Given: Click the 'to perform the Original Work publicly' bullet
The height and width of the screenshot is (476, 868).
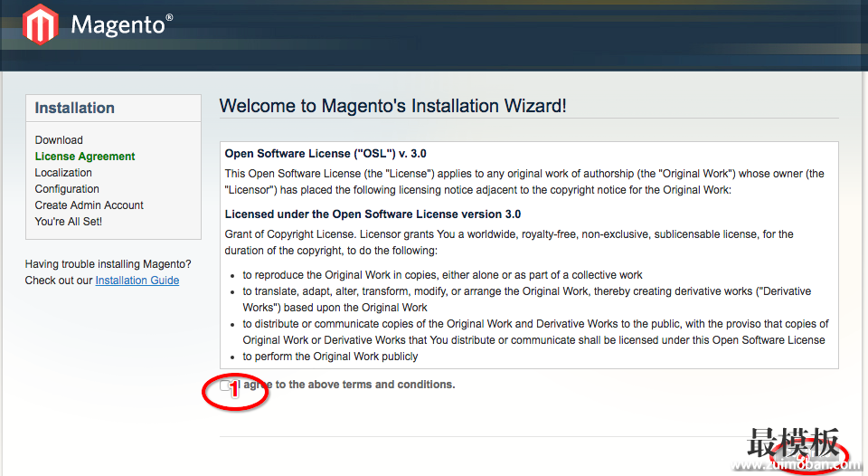Looking at the screenshot, I should [x=331, y=357].
